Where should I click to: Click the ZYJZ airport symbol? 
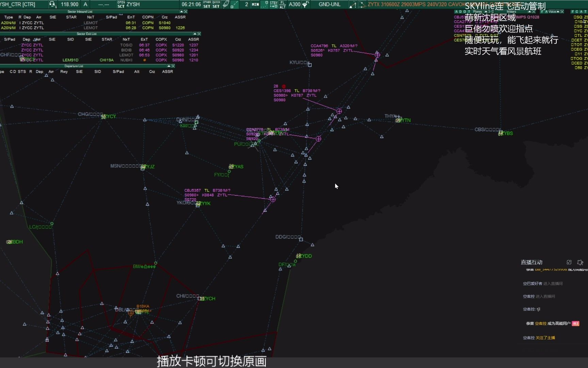point(143,167)
